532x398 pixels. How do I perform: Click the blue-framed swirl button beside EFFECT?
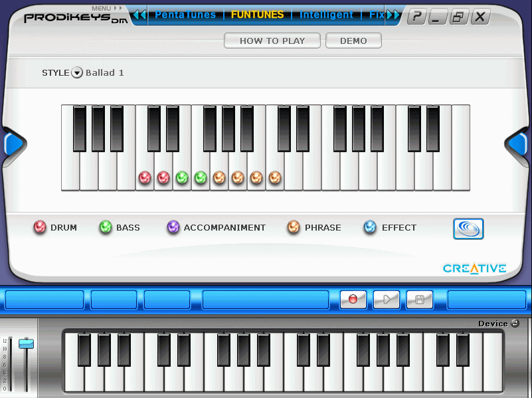coord(468,229)
